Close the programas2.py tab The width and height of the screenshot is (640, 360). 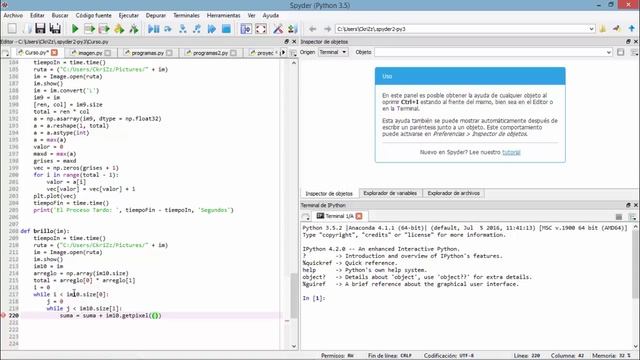click(233, 53)
